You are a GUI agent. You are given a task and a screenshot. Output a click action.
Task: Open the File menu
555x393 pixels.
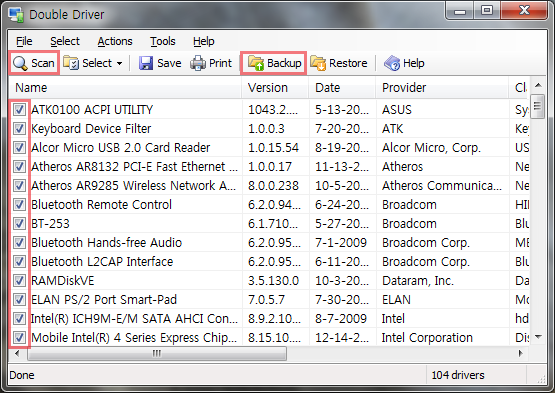24,41
